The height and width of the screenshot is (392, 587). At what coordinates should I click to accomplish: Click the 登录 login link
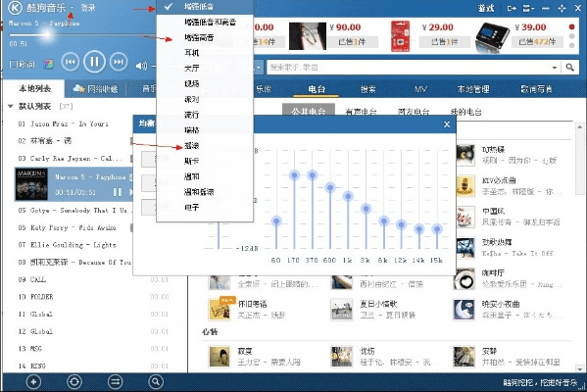point(88,8)
